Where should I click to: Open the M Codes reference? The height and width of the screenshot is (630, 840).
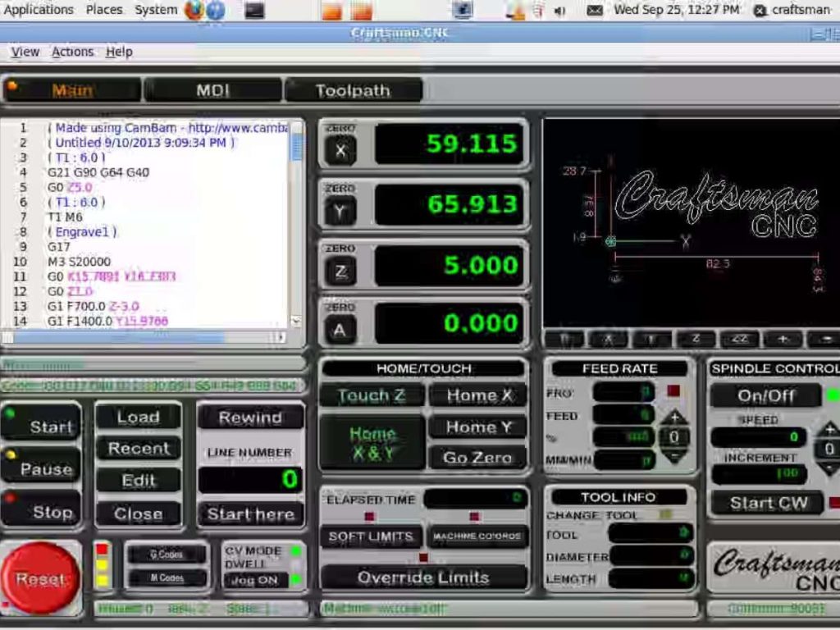(166, 578)
